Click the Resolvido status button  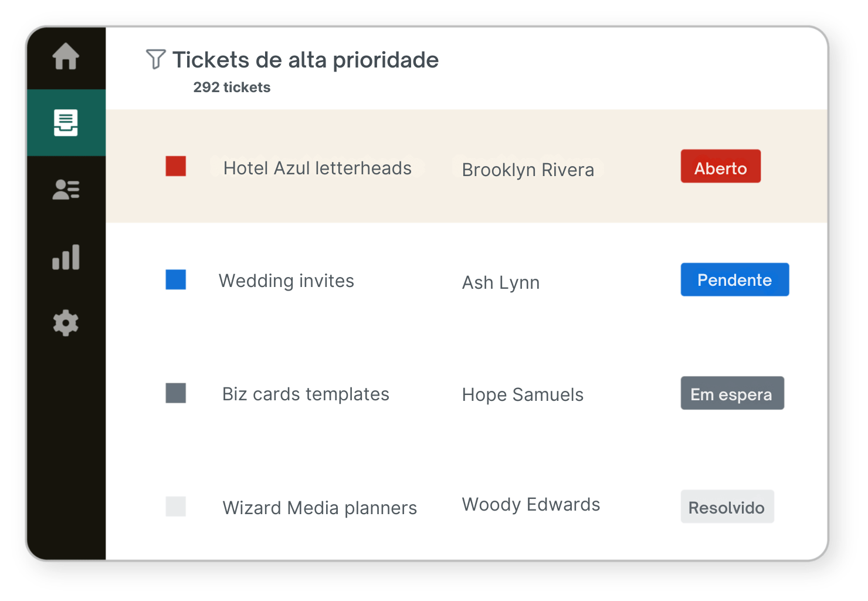tap(727, 507)
